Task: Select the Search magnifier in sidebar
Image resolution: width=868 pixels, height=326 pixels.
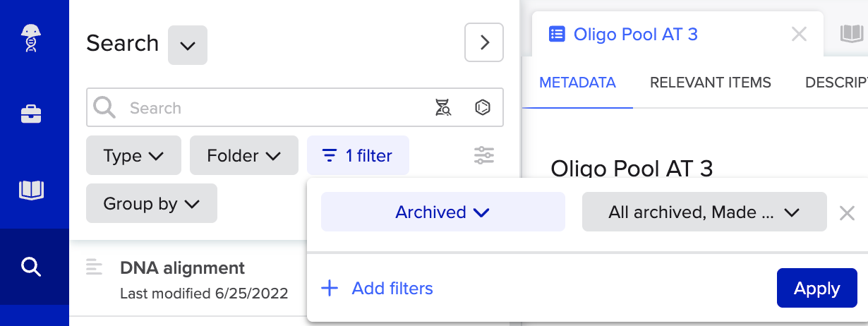Action: tap(31, 267)
